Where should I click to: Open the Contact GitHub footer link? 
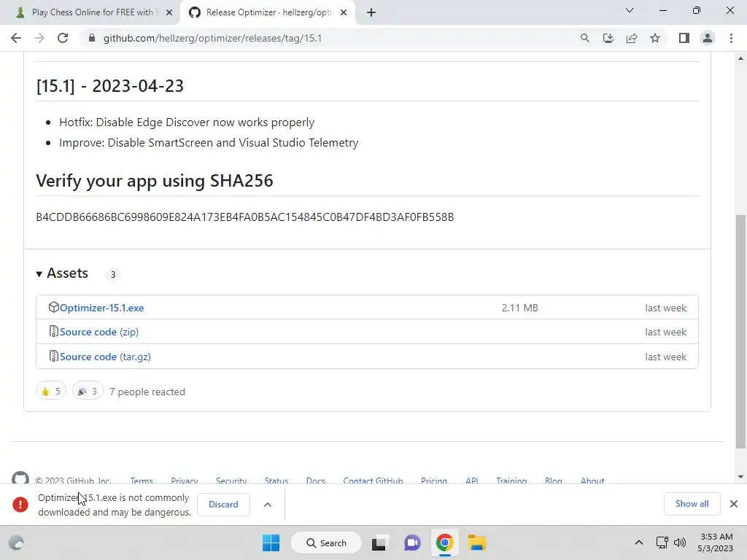click(x=373, y=481)
